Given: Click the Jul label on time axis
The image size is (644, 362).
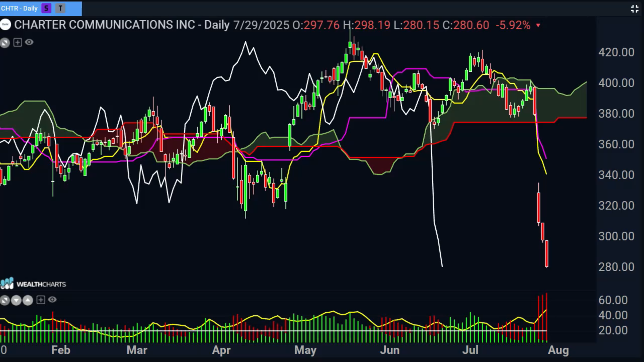Looking at the screenshot, I should point(470,350).
